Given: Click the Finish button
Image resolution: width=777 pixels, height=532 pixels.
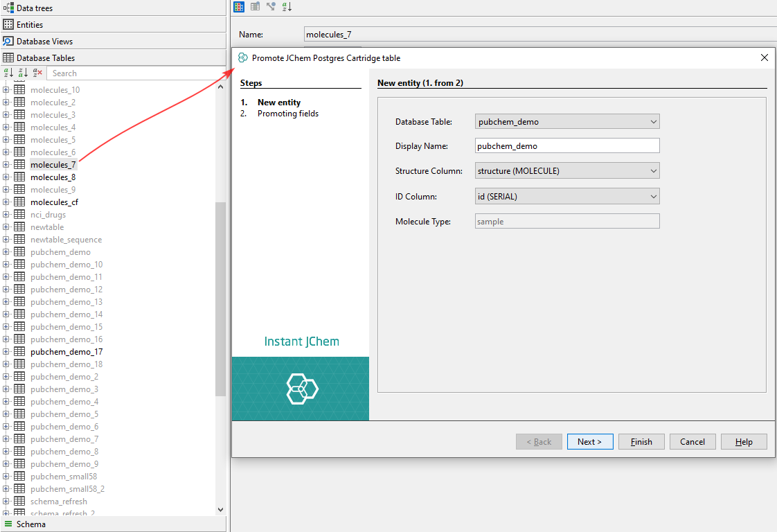Looking at the screenshot, I should coord(641,441).
